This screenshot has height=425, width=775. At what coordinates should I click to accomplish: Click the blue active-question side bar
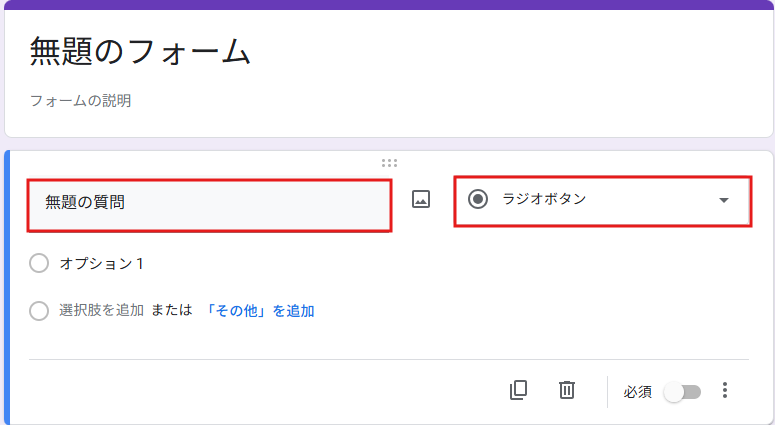click(7, 288)
